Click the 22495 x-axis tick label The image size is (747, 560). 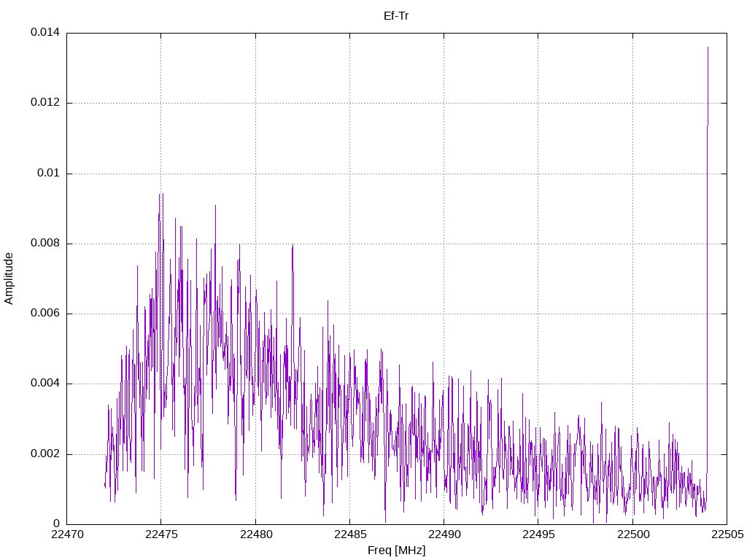[x=539, y=534]
